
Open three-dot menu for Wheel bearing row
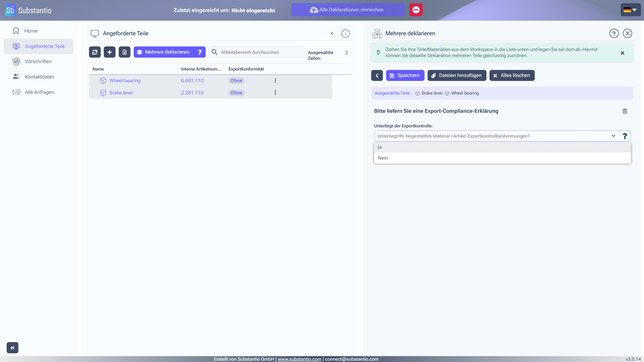coord(275,81)
